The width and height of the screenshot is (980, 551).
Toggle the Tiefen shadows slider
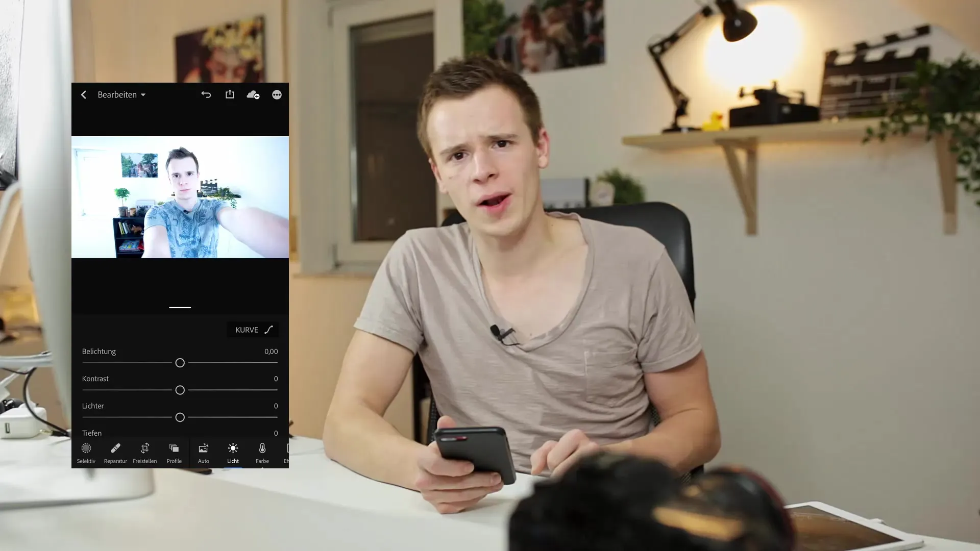[180, 433]
